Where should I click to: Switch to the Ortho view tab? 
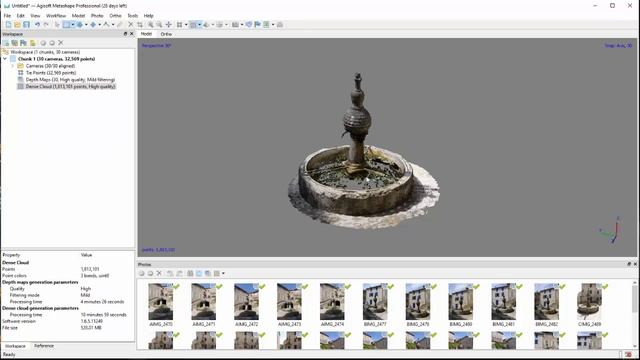[x=166, y=34]
